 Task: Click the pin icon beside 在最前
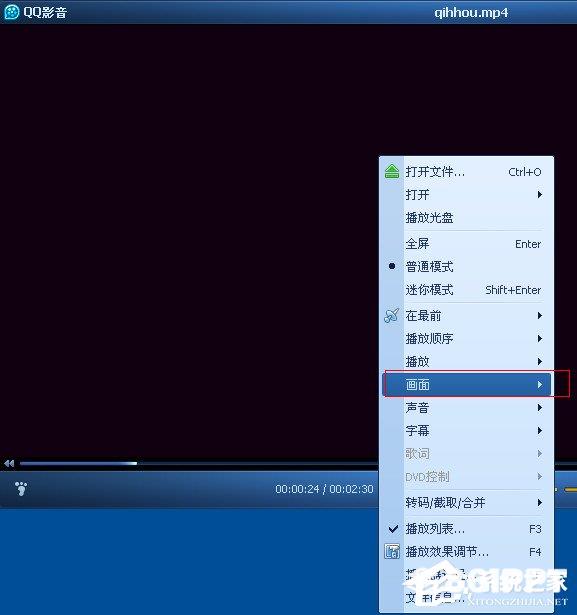pyautogui.click(x=391, y=315)
